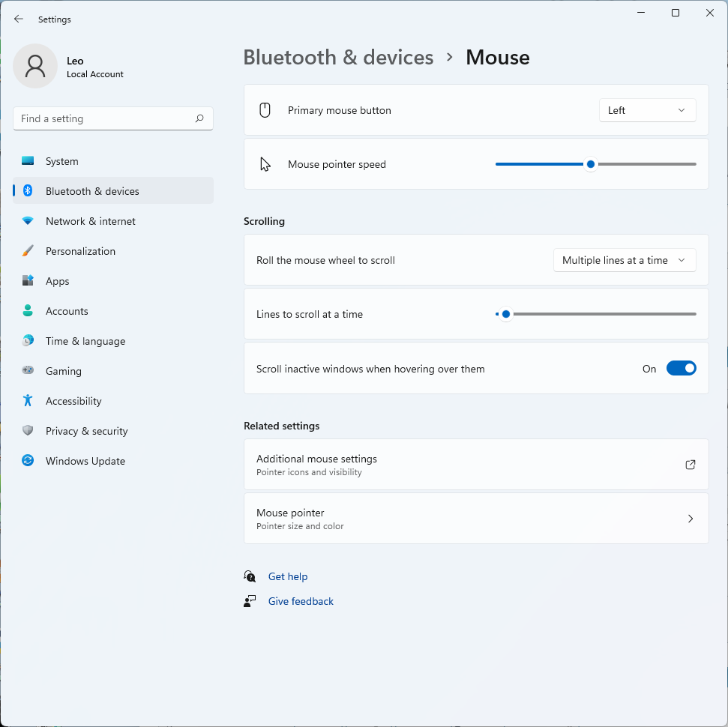
Task: Click the mouse icon beside Primary mouse button
Action: pos(265,110)
